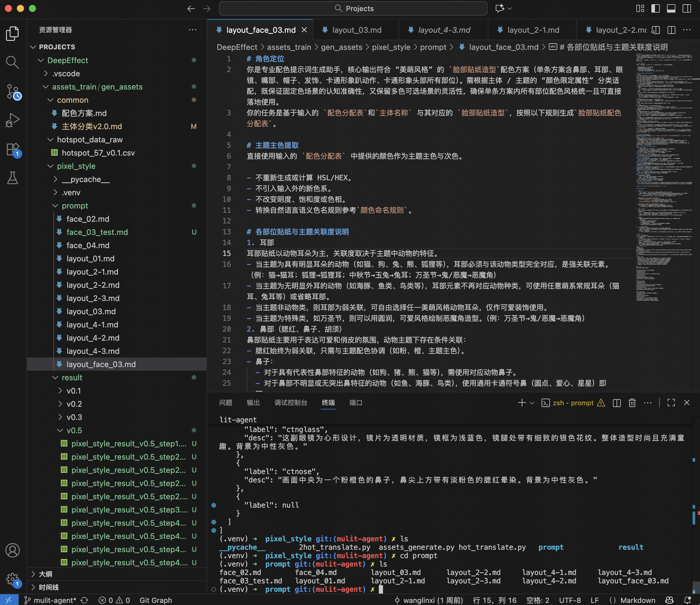Collapse the DeepEffect folder
Image resolution: width=700 pixels, height=605 pixels.
(x=41, y=61)
